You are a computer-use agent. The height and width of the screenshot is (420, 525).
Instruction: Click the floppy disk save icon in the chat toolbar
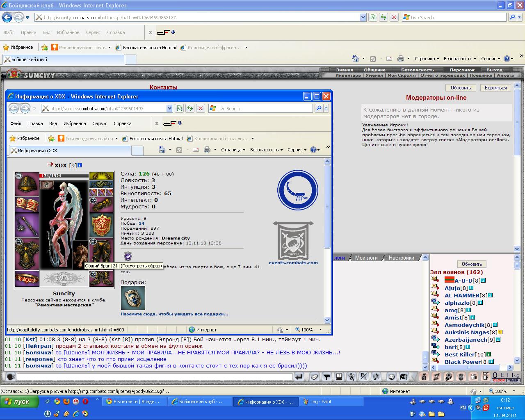click(x=339, y=377)
